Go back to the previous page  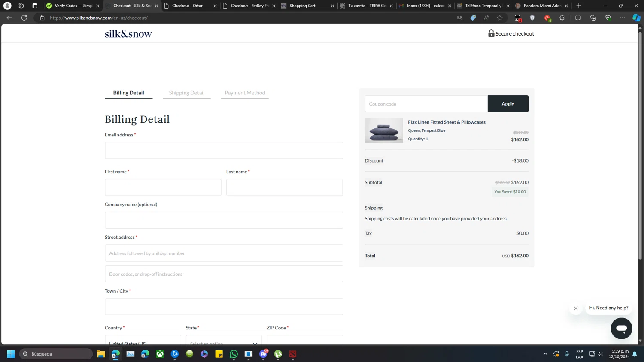pos(9,18)
